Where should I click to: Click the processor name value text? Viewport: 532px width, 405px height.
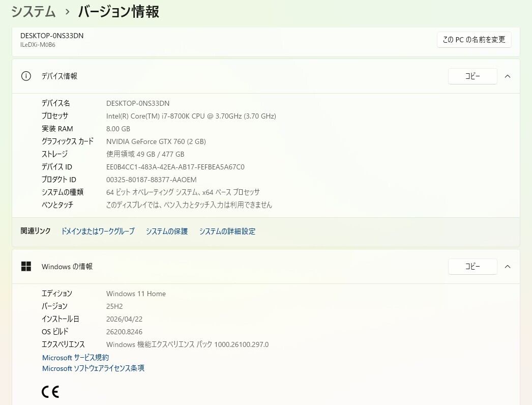pyautogui.click(x=191, y=116)
